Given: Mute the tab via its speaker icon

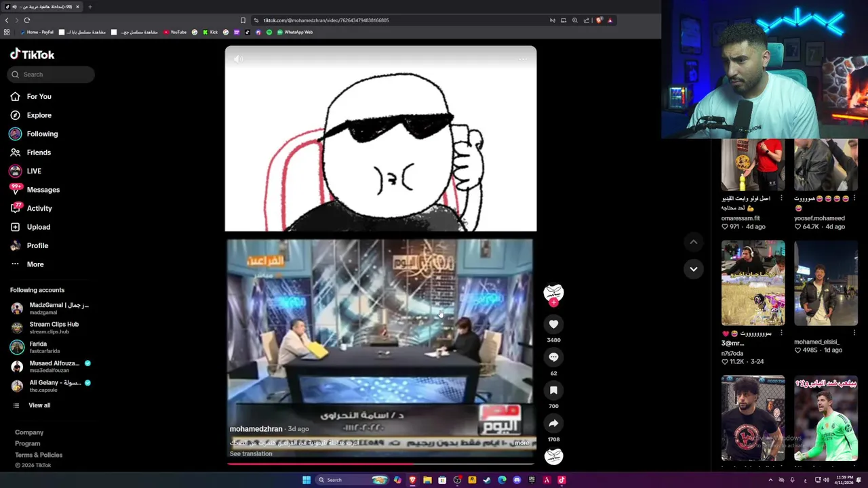Looking at the screenshot, I should (14, 7).
